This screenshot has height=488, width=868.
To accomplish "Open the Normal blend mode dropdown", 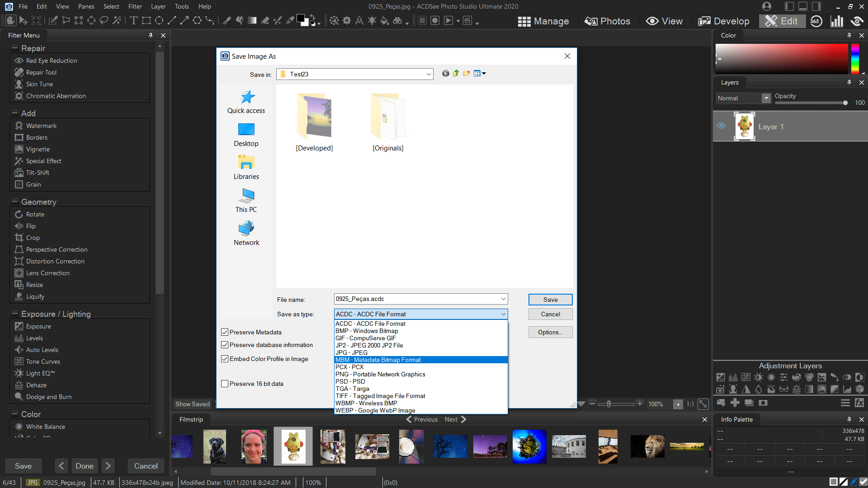I will [x=766, y=98].
